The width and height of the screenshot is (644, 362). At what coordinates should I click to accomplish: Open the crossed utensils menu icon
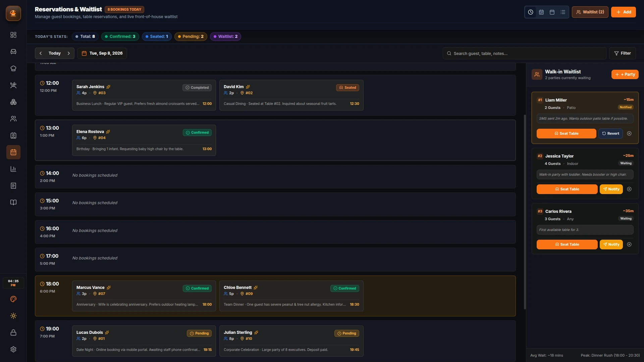click(x=13, y=85)
